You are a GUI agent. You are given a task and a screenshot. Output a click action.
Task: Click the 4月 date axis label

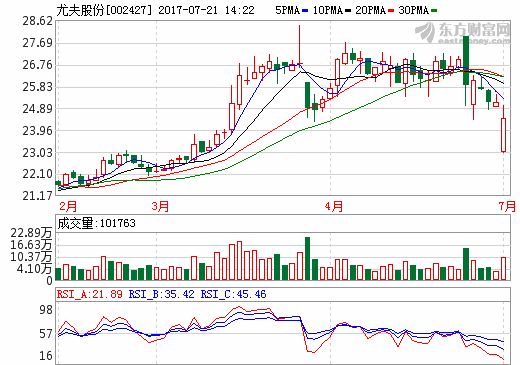[x=334, y=206]
